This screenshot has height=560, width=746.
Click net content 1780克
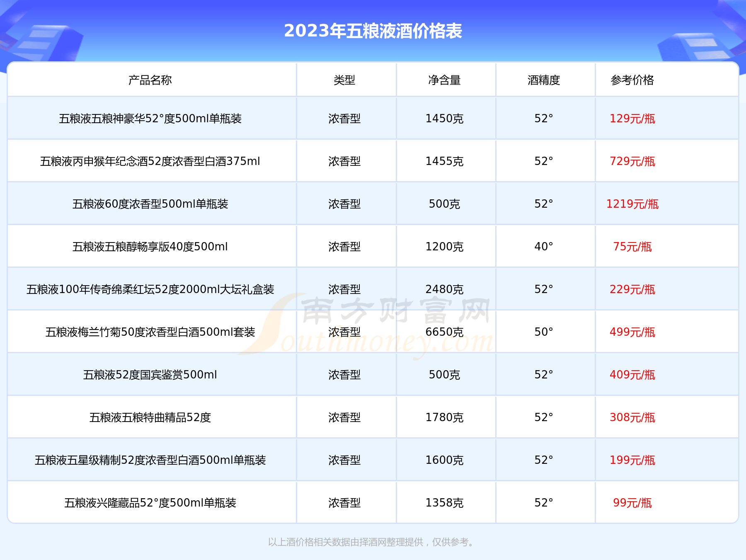click(x=444, y=417)
